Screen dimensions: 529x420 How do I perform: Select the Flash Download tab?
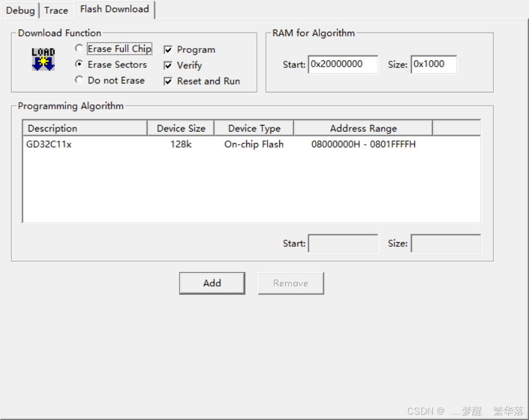[x=115, y=9]
